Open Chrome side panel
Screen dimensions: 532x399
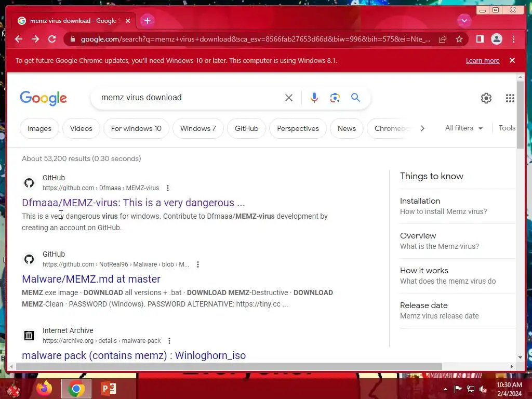pos(480,39)
